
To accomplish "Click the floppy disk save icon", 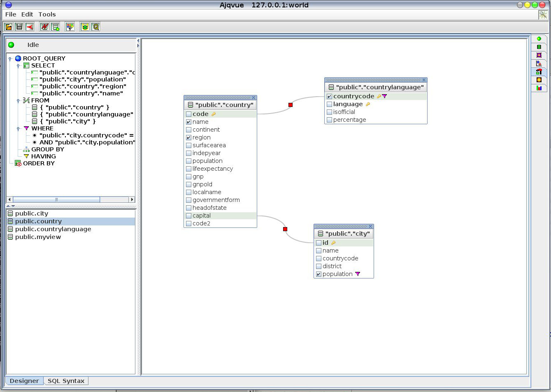I will (19, 27).
